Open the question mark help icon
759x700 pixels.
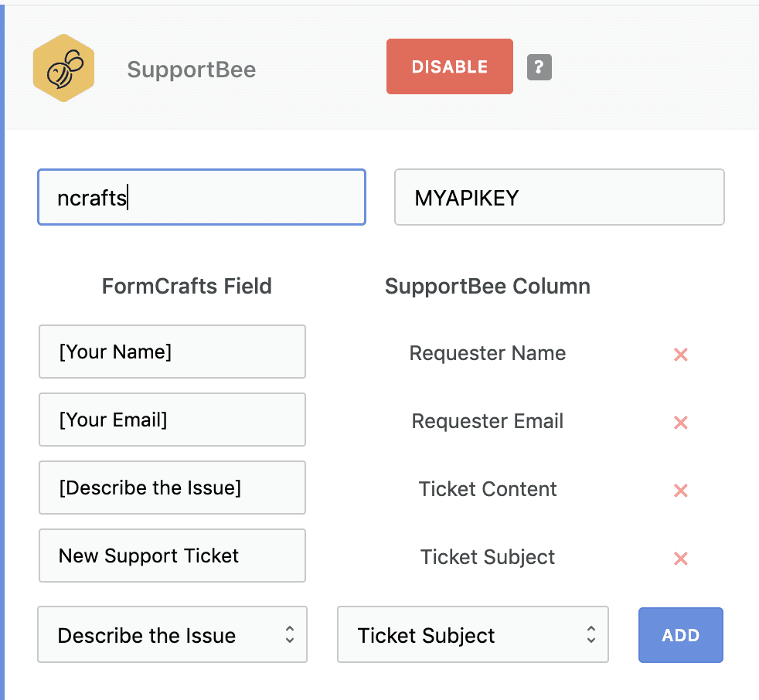539,66
